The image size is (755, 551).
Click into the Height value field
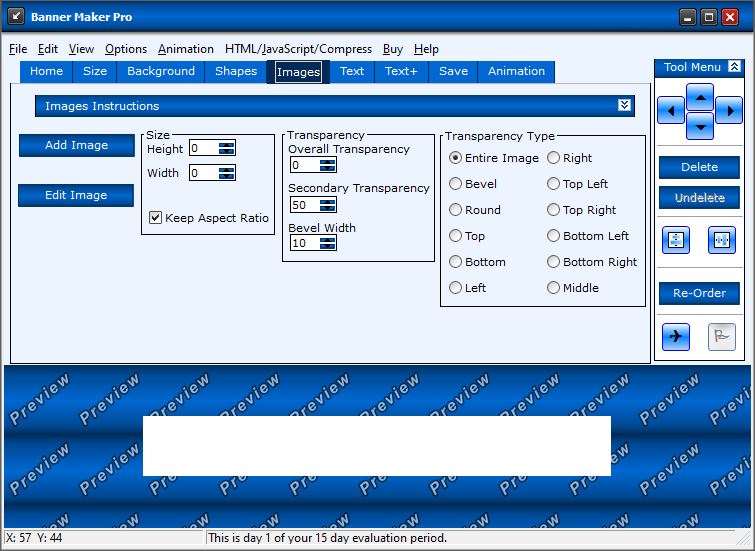(x=204, y=148)
